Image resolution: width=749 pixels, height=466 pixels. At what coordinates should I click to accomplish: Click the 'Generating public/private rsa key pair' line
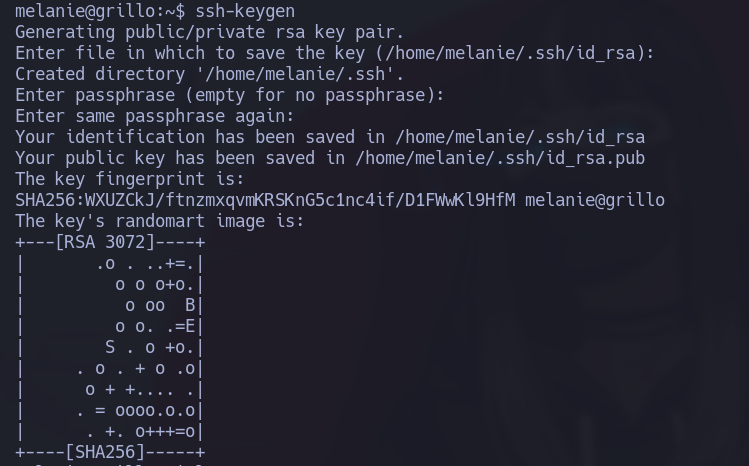point(209,32)
